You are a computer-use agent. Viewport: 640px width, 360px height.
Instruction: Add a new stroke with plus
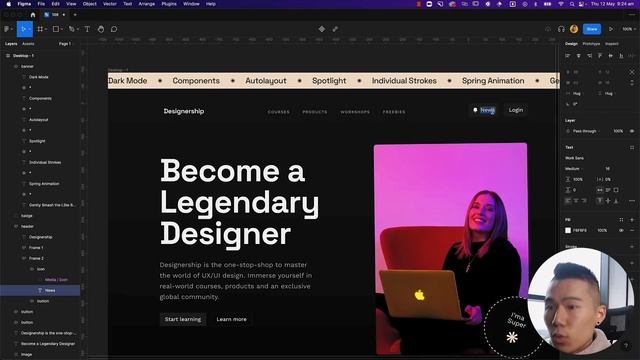632,247
